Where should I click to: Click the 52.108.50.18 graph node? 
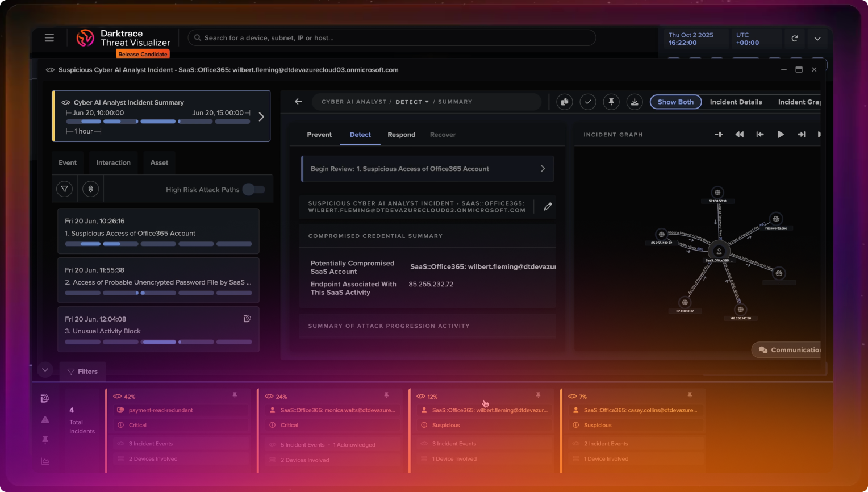coord(717,193)
